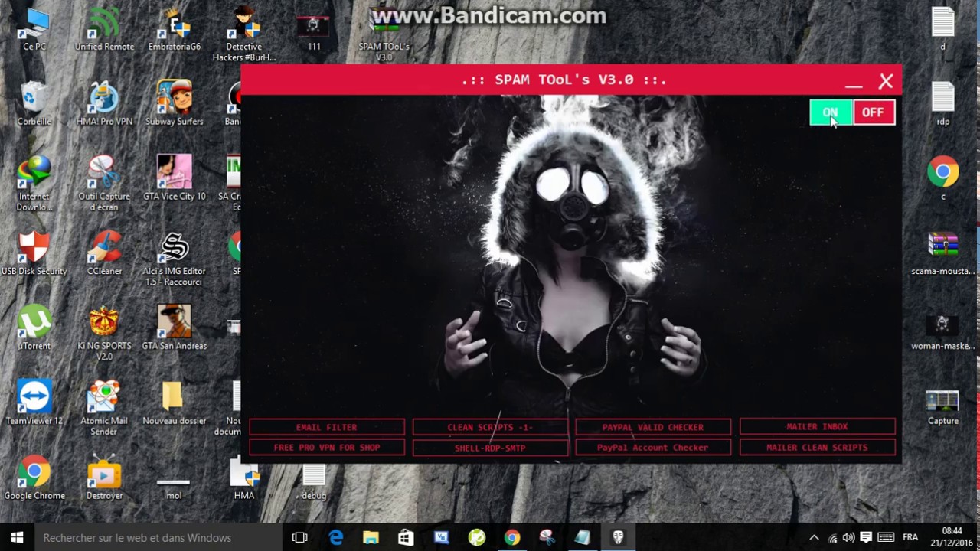Select the Nouveau dossier folder
Viewport: 980px width, 551px height.
click(x=175, y=403)
